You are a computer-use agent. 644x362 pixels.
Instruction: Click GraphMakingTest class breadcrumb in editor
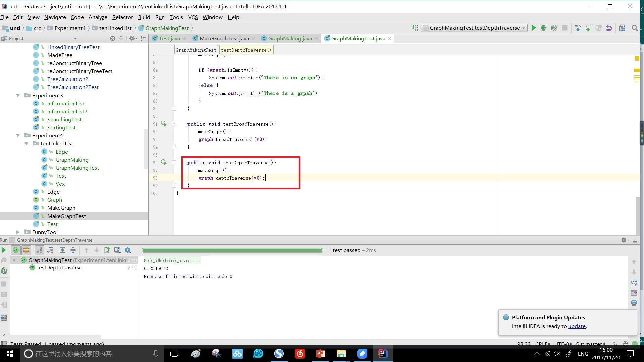point(196,50)
